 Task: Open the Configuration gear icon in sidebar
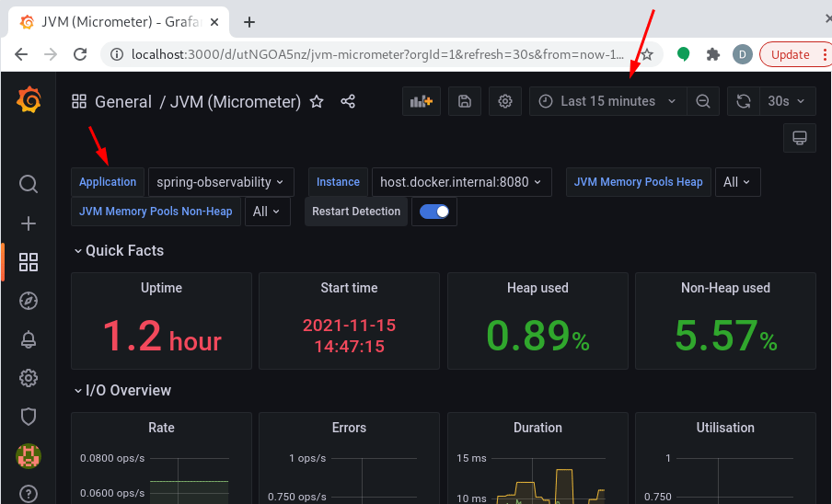(x=29, y=378)
